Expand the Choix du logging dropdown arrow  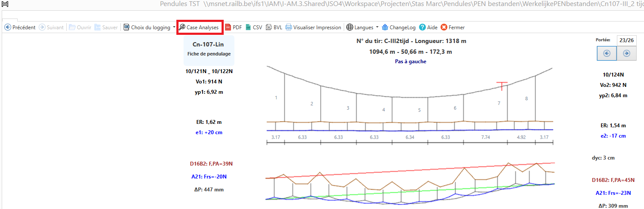tap(174, 27)
